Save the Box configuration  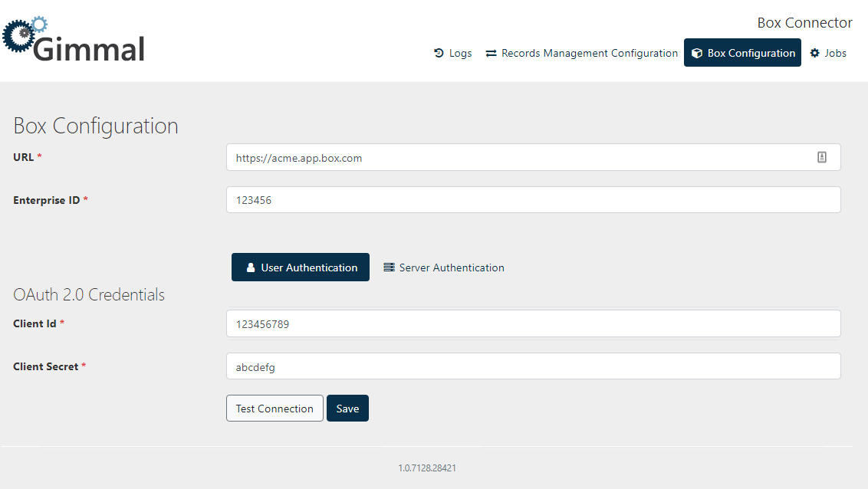347,409
